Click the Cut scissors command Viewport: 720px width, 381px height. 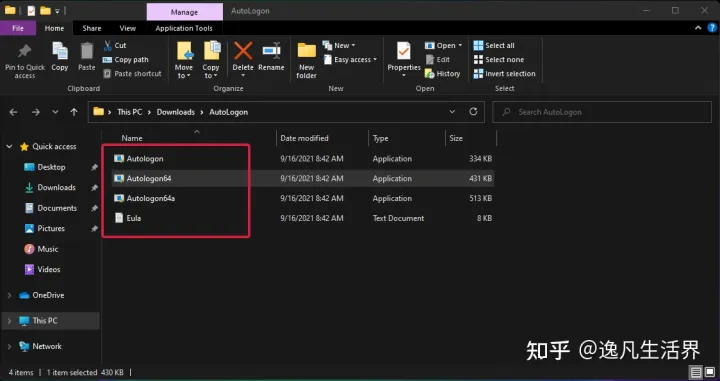click(115, 45)
